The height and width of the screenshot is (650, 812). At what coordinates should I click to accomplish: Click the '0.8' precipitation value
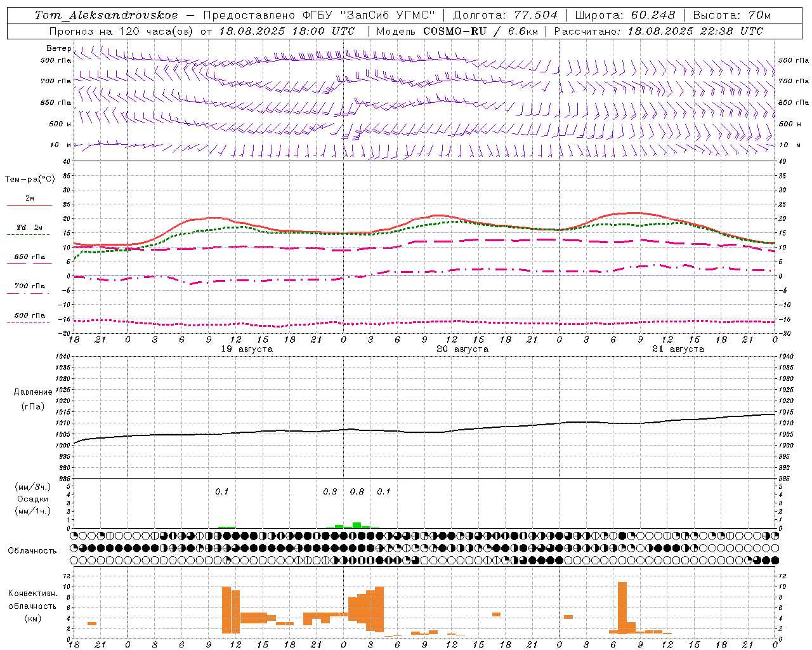pyautogui.click(x=357, y=492)
